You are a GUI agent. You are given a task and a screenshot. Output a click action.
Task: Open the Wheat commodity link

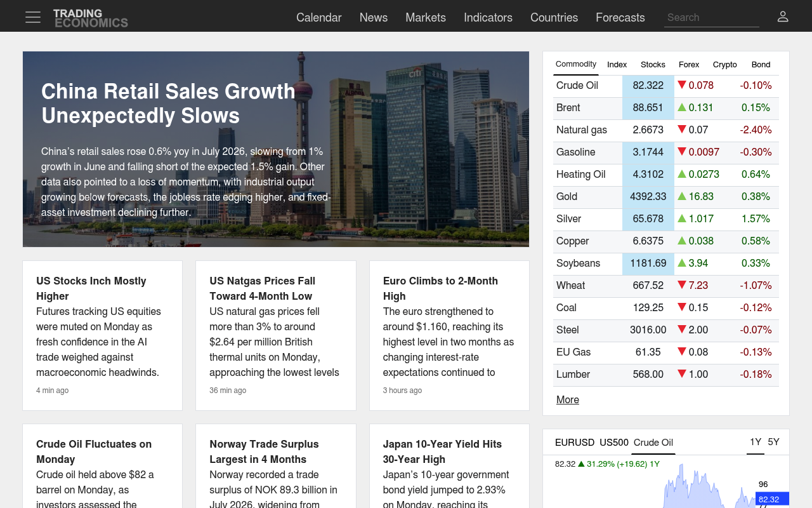click(x=571, y=286)
